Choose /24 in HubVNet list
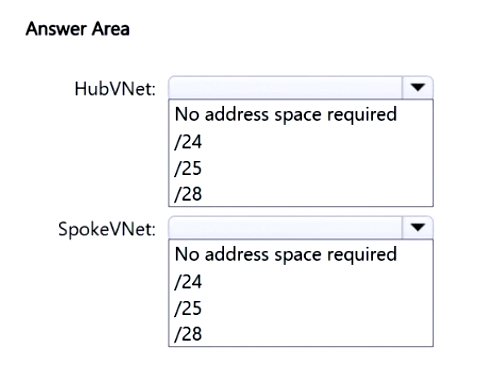Screen dimensions: 478x390 [x=188, y=142]
